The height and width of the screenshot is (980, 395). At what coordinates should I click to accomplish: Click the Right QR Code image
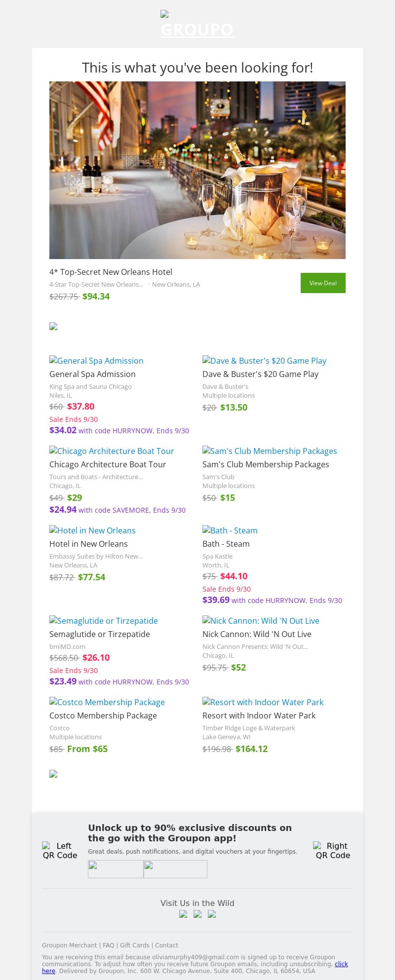coord(333,850)
